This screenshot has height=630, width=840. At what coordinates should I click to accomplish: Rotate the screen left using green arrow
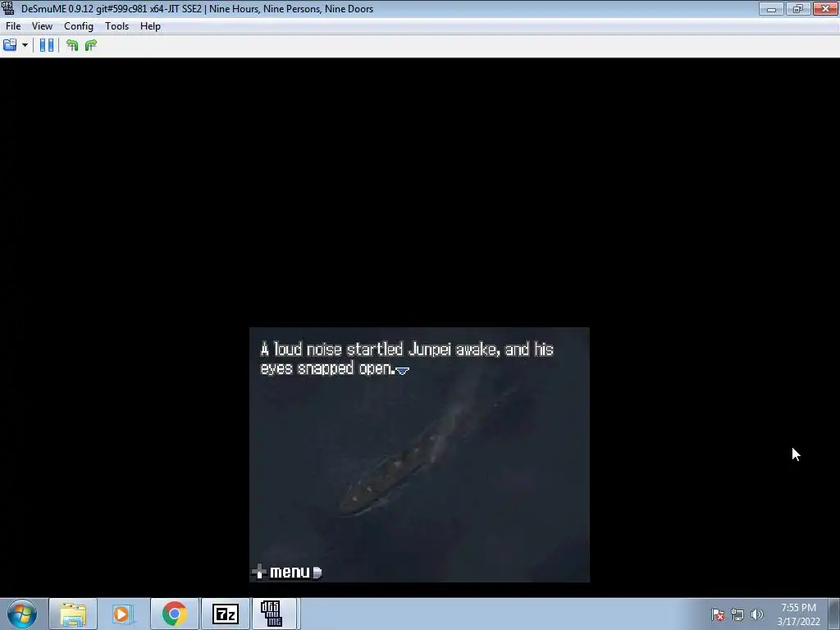(72, 46)
